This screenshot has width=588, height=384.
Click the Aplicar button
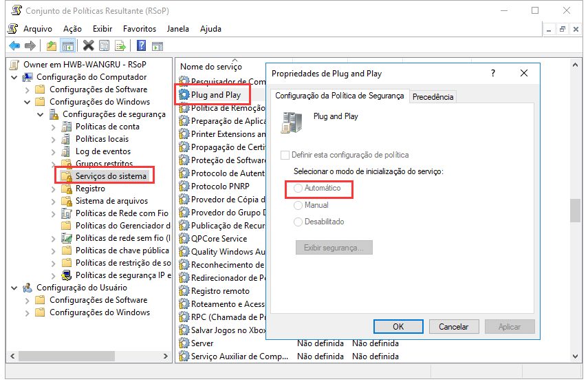pyautogui.click(x=509, y=327)
